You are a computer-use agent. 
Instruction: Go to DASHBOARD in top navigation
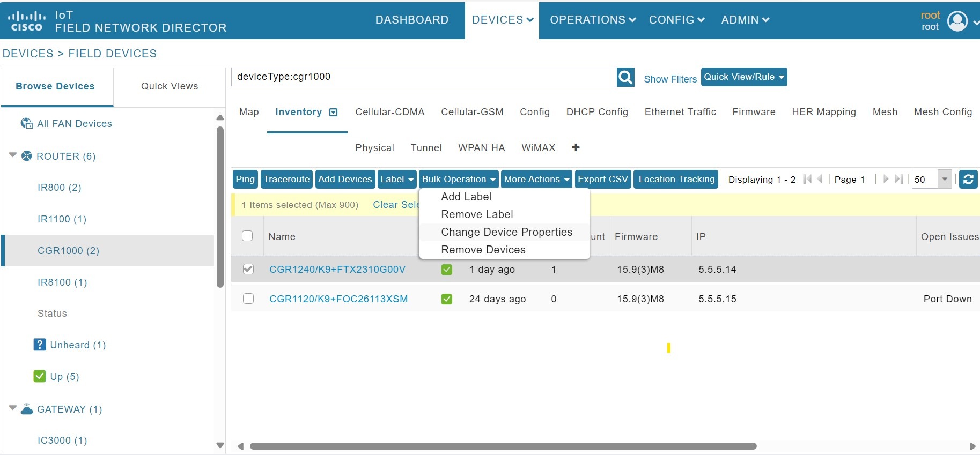point(411,20)
